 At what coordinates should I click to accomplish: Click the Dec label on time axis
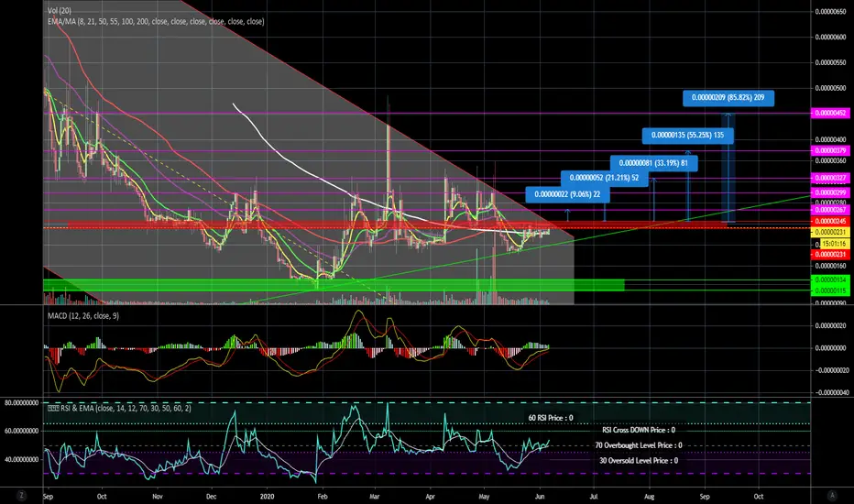(212, 497)
